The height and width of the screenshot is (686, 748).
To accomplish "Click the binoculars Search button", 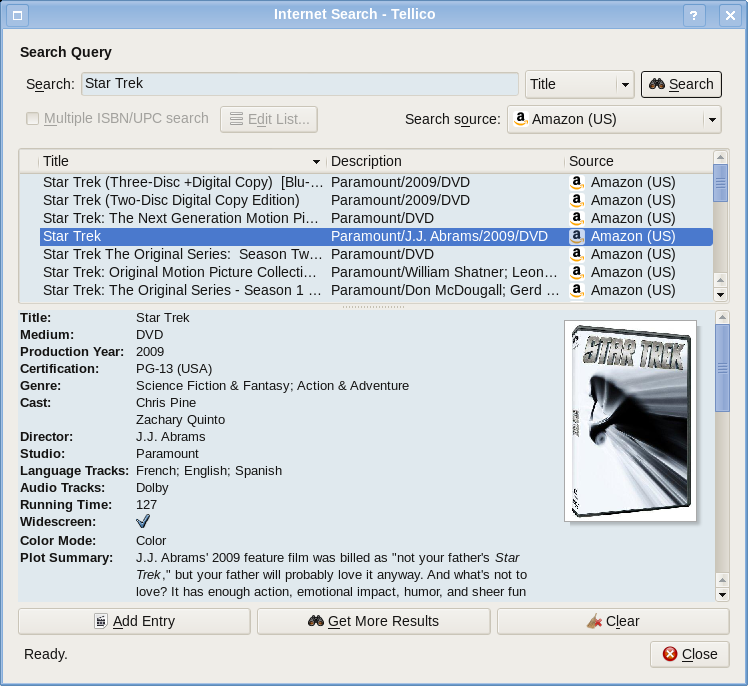I will point(681,84).
